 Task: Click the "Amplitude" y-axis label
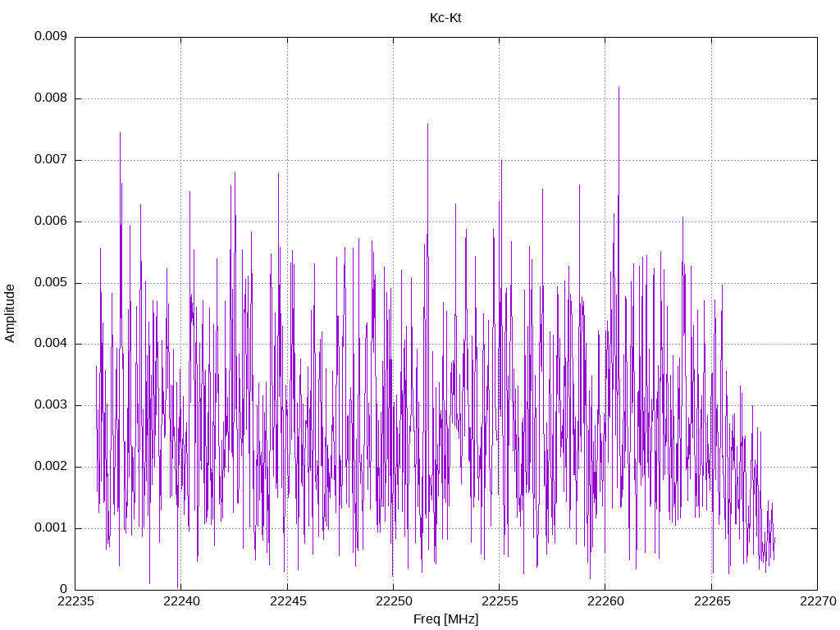(10, 313)
